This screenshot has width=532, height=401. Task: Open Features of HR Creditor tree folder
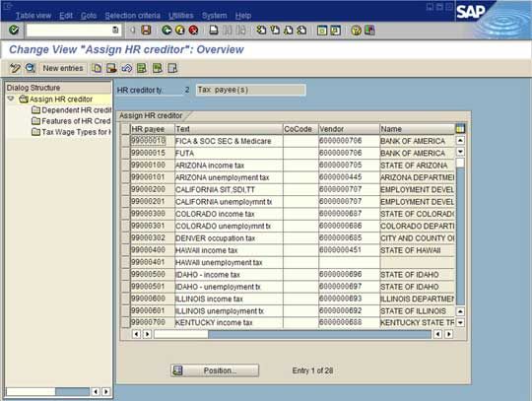tap(71, 121)
